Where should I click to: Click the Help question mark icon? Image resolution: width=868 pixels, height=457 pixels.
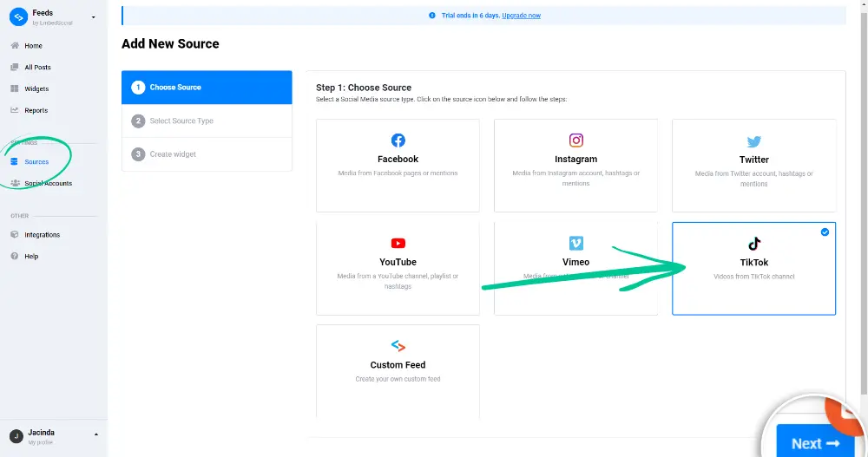(x=15, y=257)
